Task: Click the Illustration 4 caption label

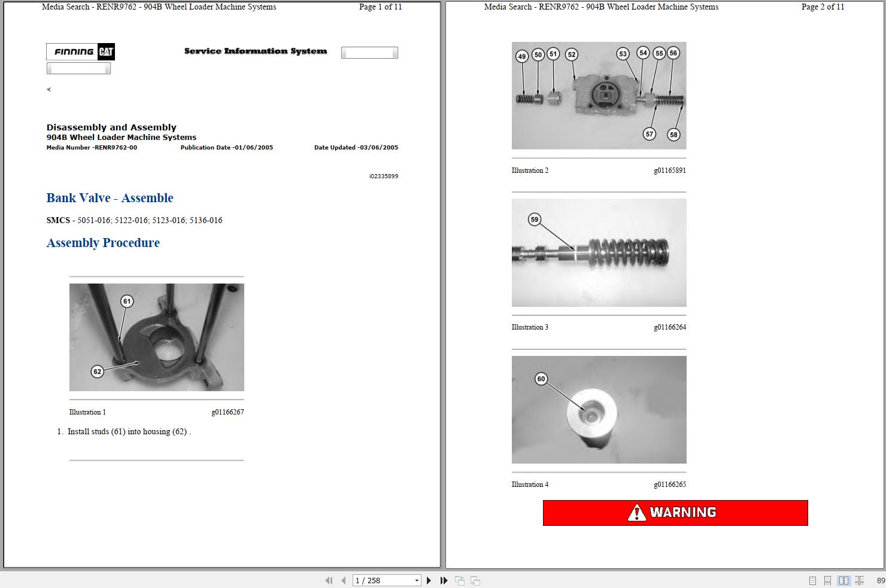Action: (530, 485)
